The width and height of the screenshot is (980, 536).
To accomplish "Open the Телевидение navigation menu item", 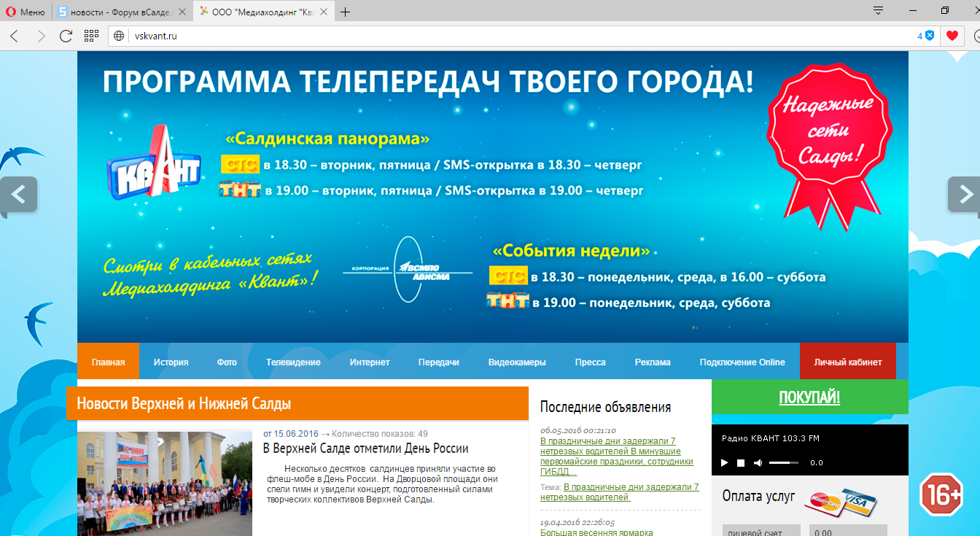I will pyautogui.click(x=293, y=362).
